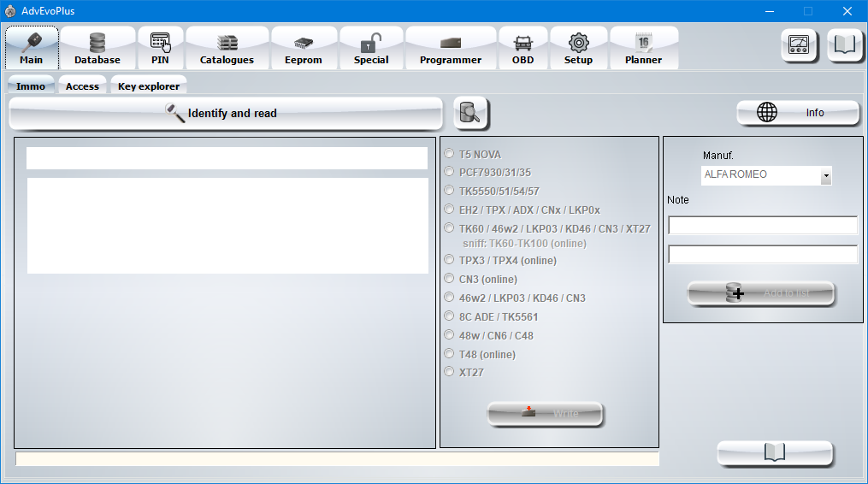Open the OBD section
This screenshot has height=484, width=868.
click(523, 48)
